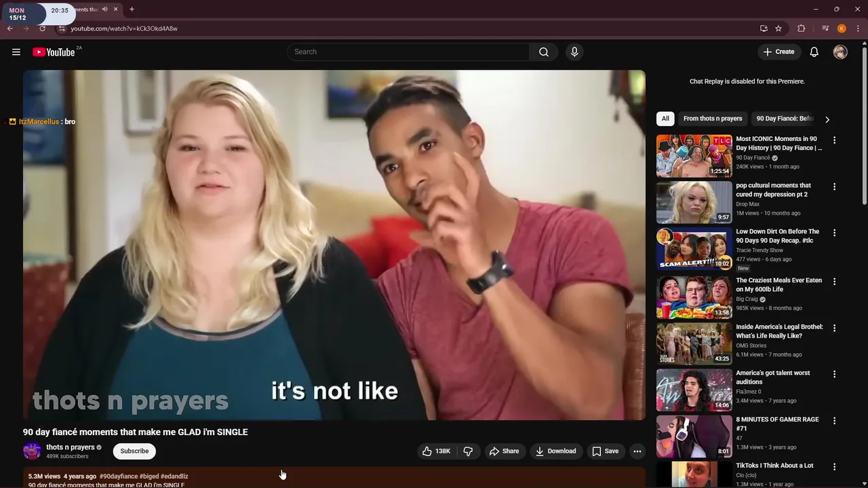The width and height of the screenshot is (868, 488).
Task: Open the browser extensions puzzle icon
Action: pyautogui.click(x=801, y=28)
